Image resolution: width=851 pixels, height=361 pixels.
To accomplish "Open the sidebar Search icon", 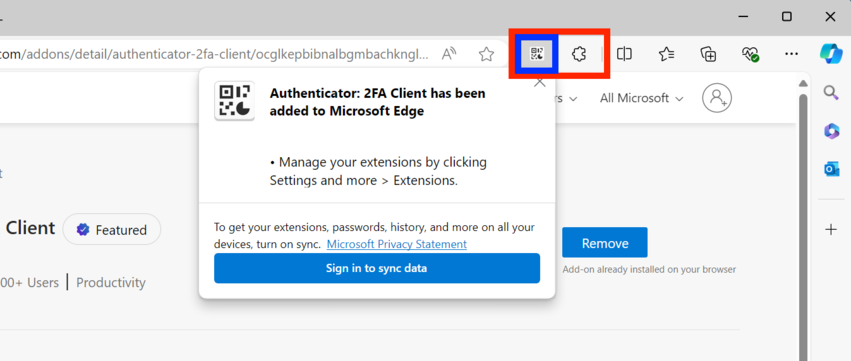I will point(831,92).
